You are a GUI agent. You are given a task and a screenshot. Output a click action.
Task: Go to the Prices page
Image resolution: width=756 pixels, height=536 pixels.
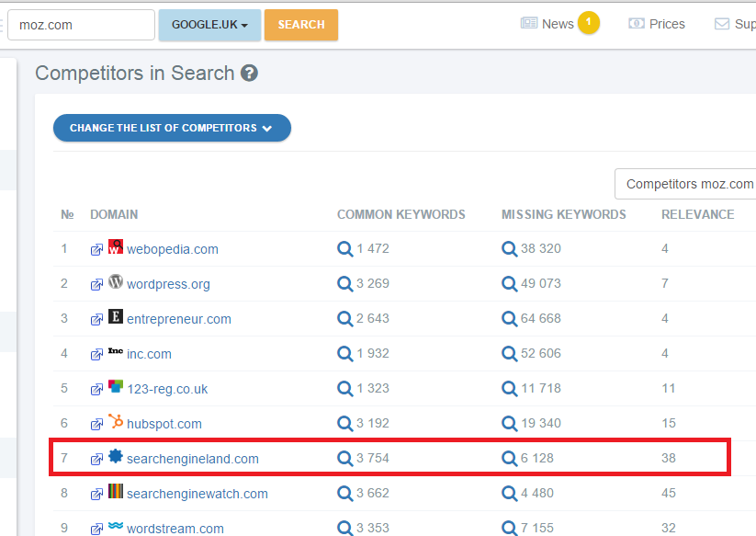657,24
